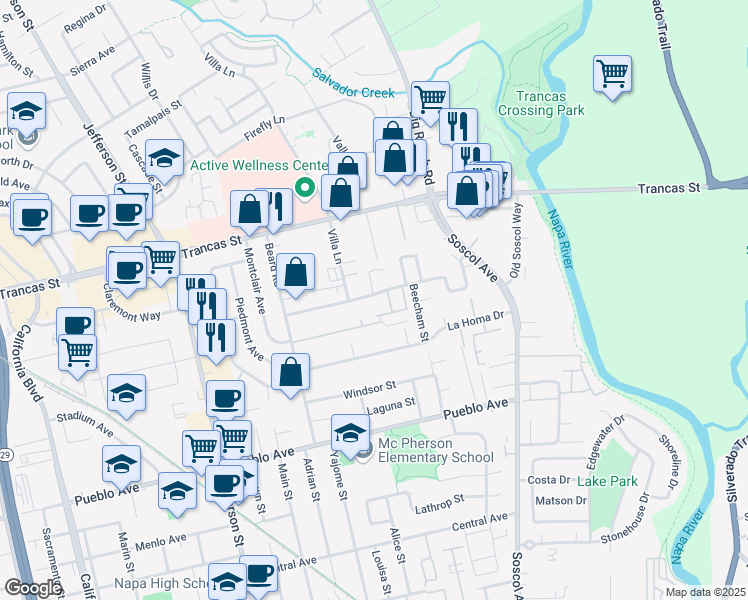The image size is (748, 600).
Task: Select the Tamalpais St street label
Action: [153, 119]
